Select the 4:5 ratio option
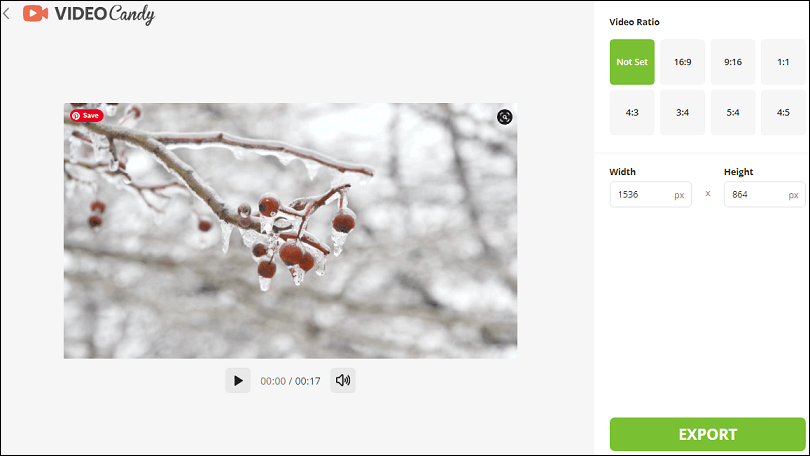810x456 pixels. [x=783, y=113]
